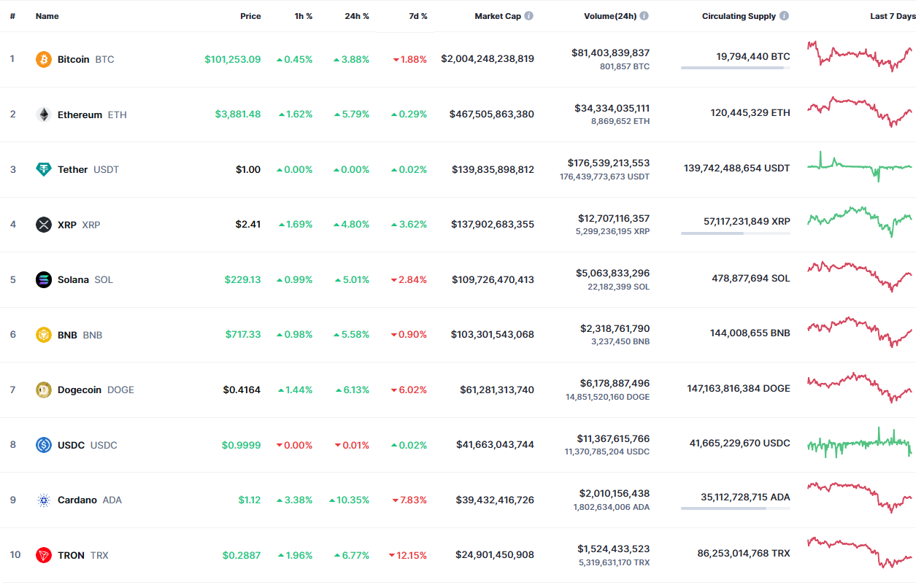Click the Dogecoin logo icon
The width and height of the screenshot is (924, 585).
(x=44, y=390)
